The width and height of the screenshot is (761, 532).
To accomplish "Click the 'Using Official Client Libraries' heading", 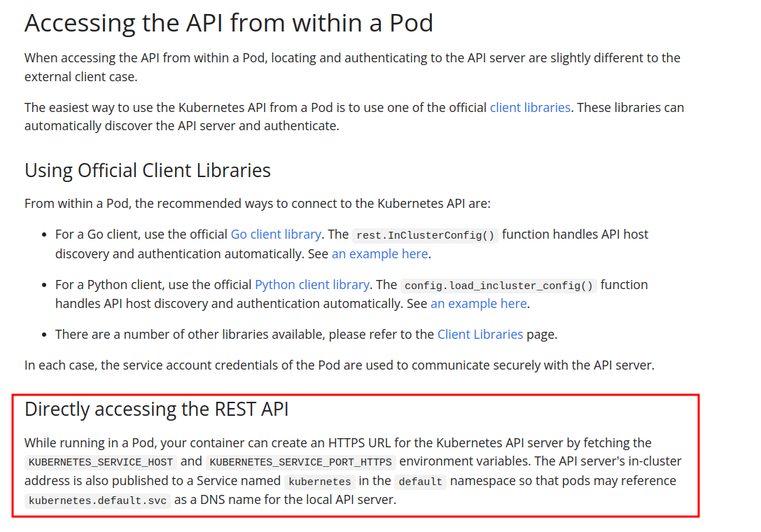I will (148, 170).
